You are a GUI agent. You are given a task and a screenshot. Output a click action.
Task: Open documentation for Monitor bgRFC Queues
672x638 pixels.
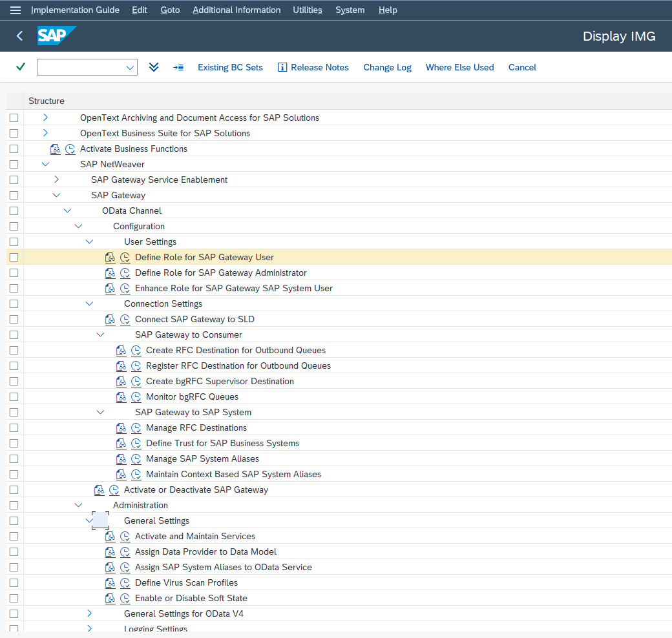coord(121,397)
